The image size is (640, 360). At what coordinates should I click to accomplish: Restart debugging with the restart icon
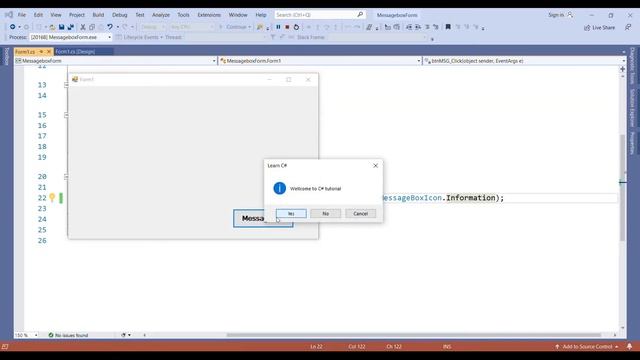point(296,27)
